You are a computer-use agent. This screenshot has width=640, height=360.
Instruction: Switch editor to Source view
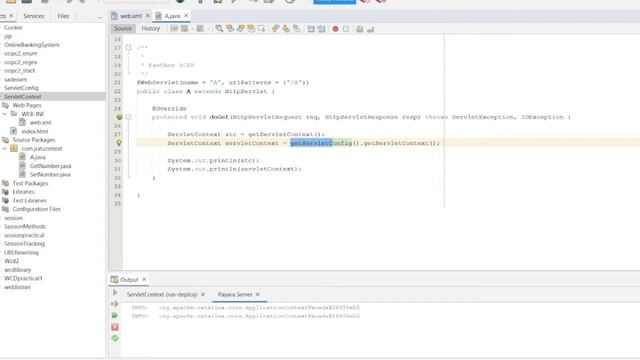point(122,28)
